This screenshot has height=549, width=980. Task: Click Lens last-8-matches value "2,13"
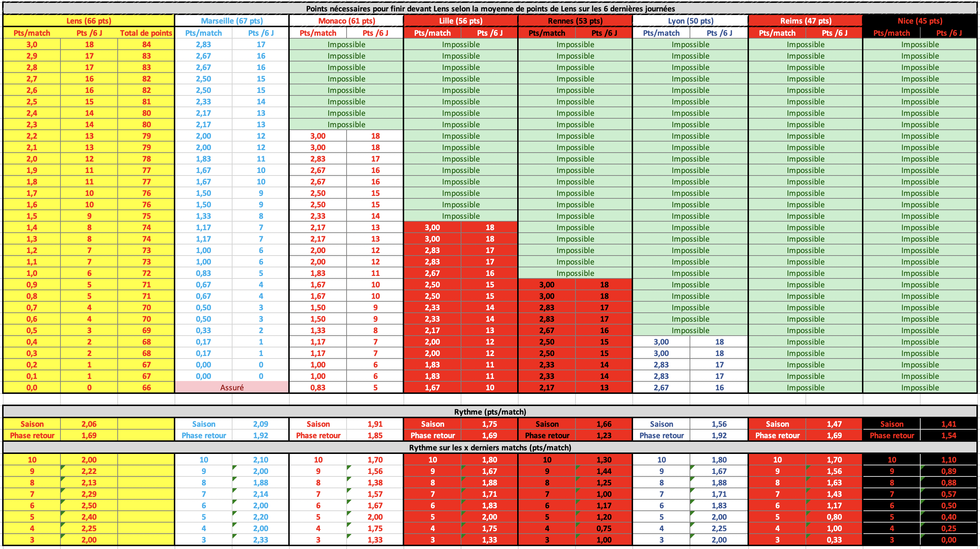(x=89, y=483)
